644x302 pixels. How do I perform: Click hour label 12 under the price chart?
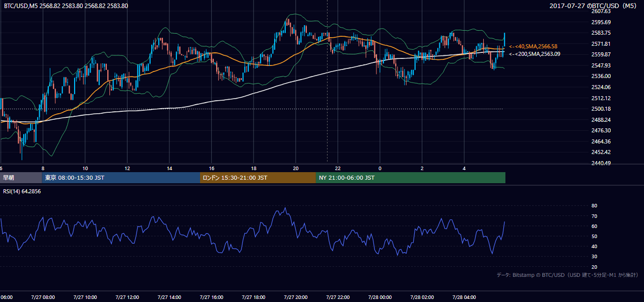click(127, 169)
